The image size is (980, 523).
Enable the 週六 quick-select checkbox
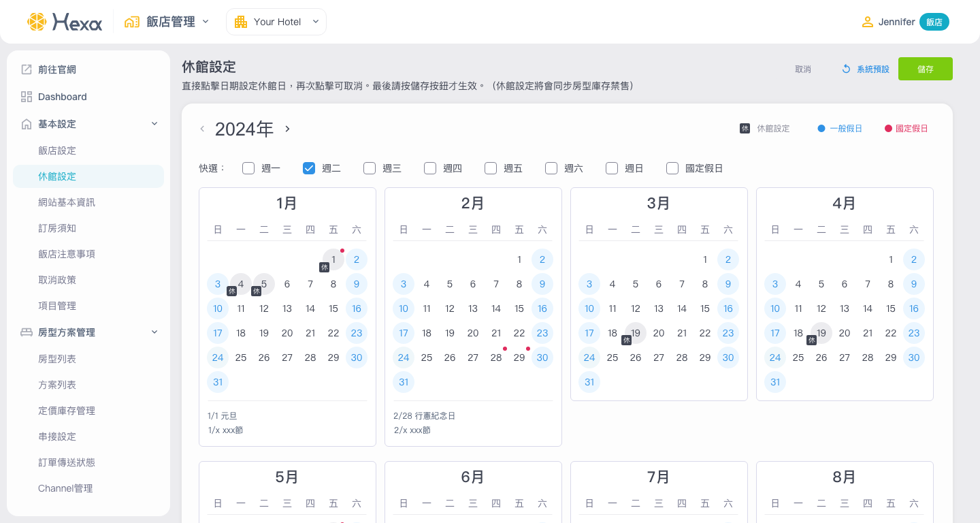[551, 168]
